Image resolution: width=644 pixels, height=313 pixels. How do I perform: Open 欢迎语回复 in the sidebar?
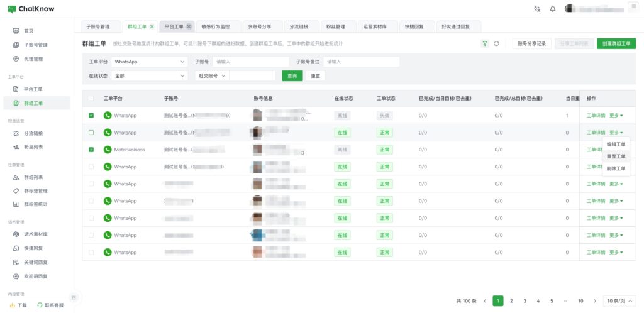coord(36,277)
